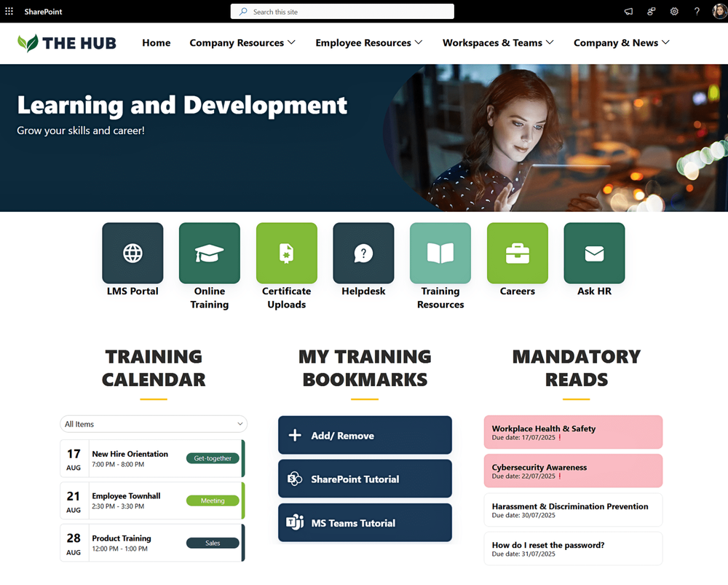Screen dimensions: 728x585
Task: Open the Employee Resources dropdown
Action: coord(368,43)
